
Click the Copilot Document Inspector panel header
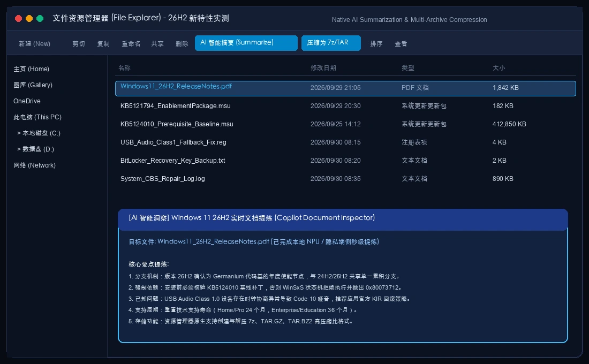pos(343,219)
